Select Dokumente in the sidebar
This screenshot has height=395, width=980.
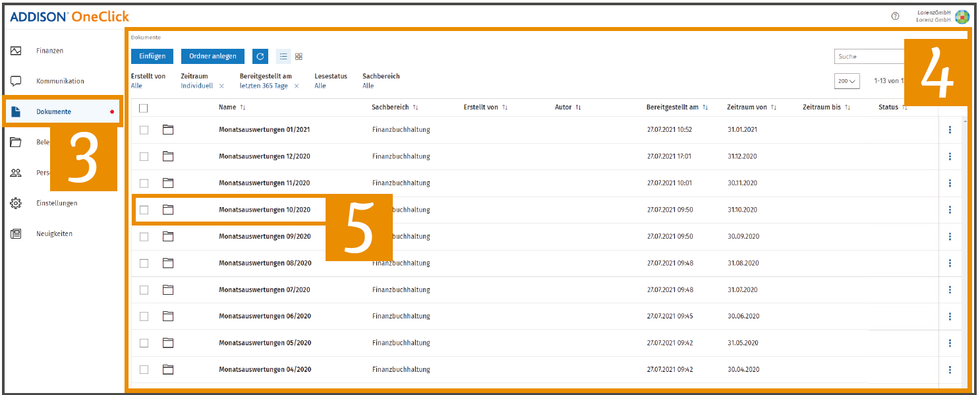pyautogui.click(x=53, y=111)
